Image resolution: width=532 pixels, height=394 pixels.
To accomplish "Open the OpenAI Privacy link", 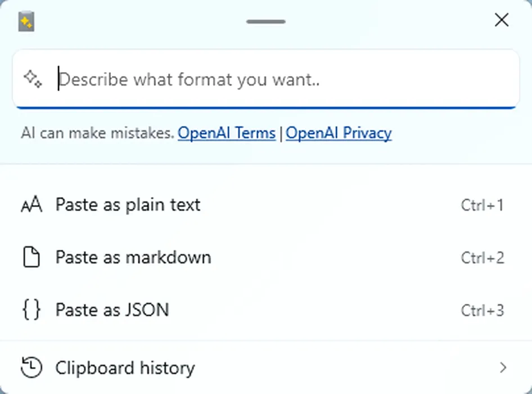I will [x=339, y=133].
